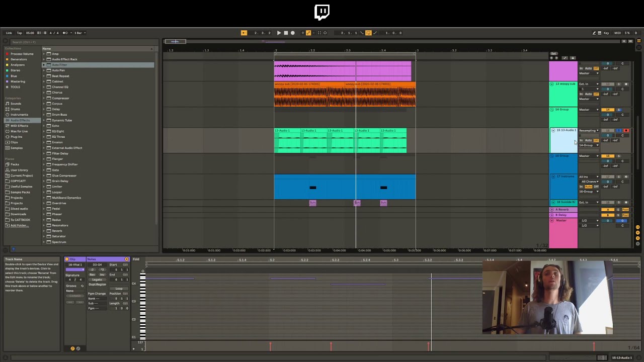The height and width of the screenshot is (362, 644).
Task: Click the Tap tempo button
Action: click(19, 33)
